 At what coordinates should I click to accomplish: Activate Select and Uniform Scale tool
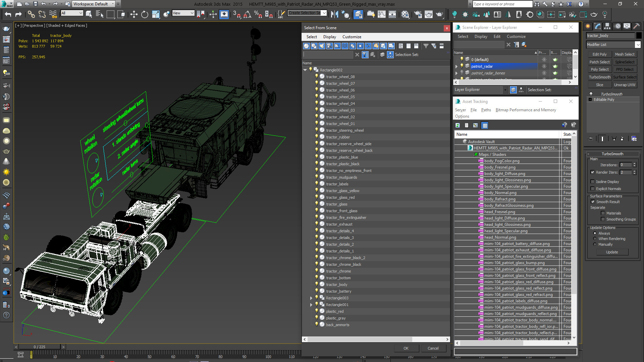pos(156,14)
